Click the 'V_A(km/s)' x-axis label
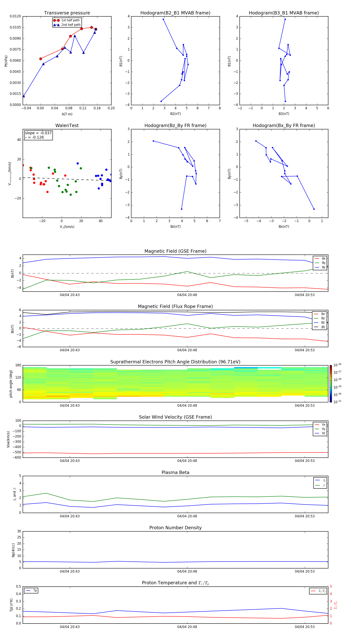The height and width of the screenshot is (644, 351). tap(67, 227)
